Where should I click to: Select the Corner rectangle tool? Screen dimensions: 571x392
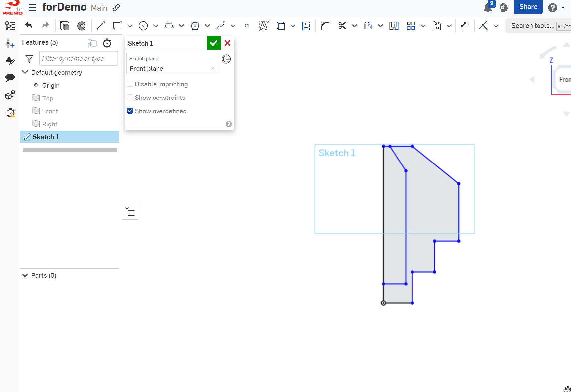pos(117,26)
